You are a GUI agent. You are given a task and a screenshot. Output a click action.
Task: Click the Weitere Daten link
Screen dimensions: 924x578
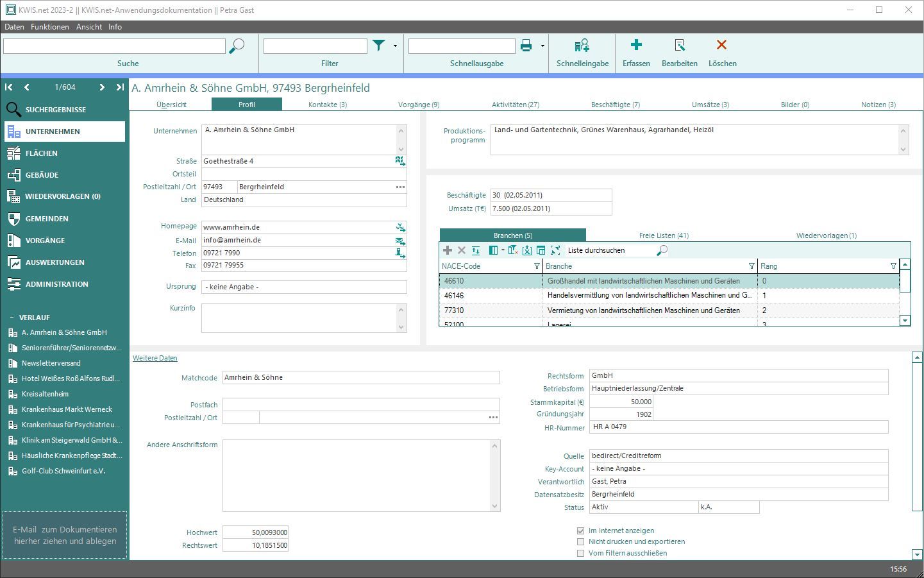click(x=155, y=358)
